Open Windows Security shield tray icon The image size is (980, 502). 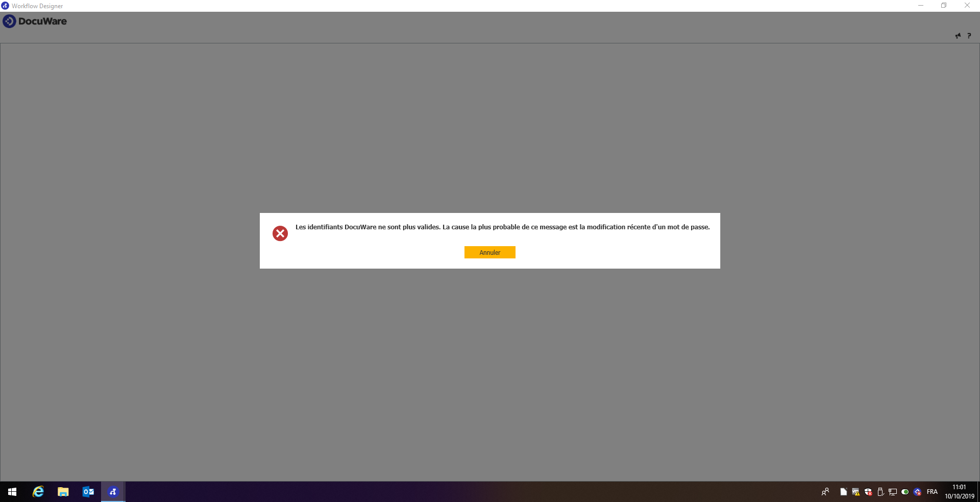tap(868, 492)
